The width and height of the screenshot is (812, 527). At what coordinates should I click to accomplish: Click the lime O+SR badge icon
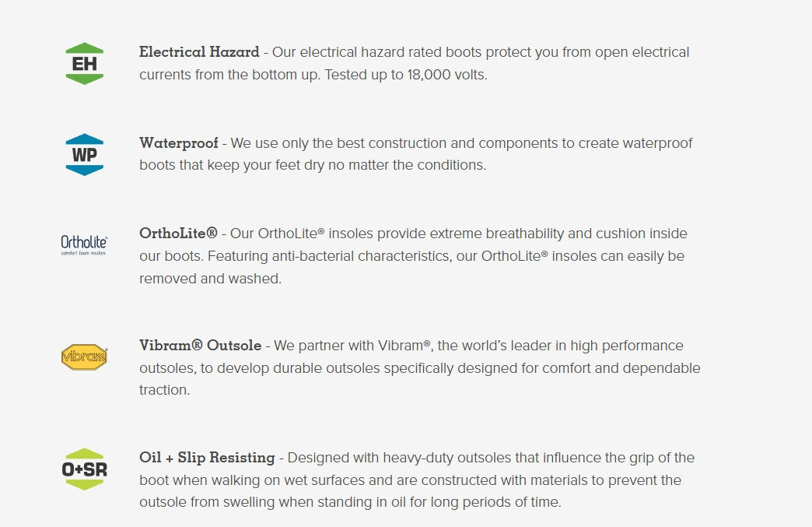pyautogui.click(x=84, y=469)
